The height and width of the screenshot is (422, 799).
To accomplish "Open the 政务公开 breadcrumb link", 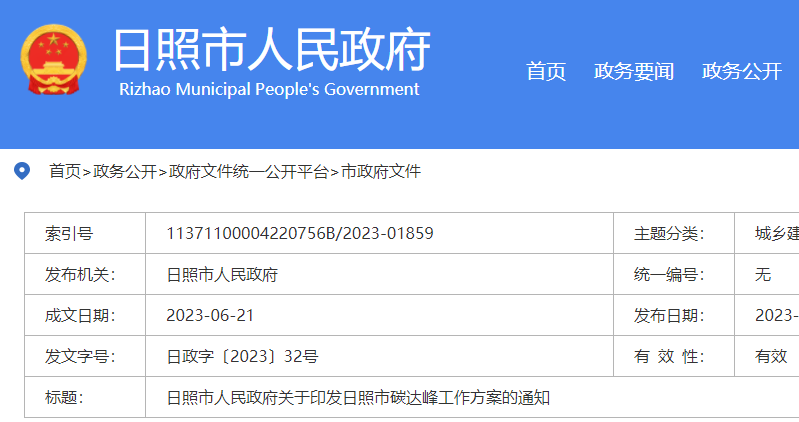I will pyautogui.click(x=125, y=172).
